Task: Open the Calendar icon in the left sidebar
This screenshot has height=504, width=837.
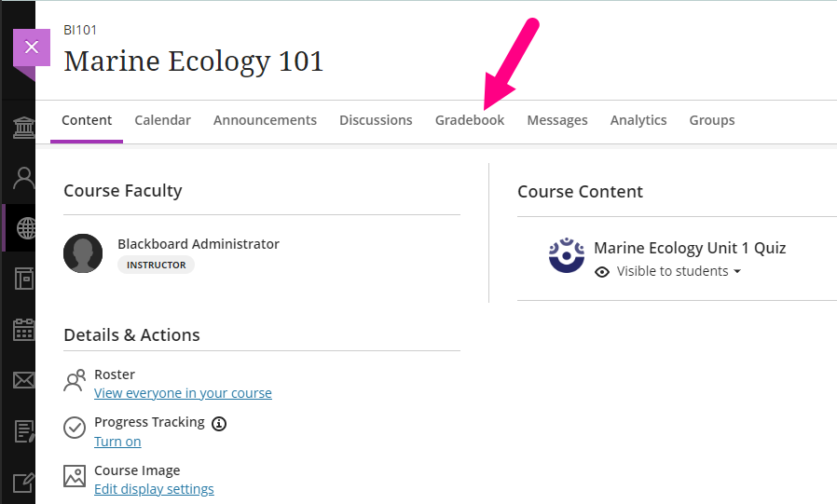Action: coord(23,330)
